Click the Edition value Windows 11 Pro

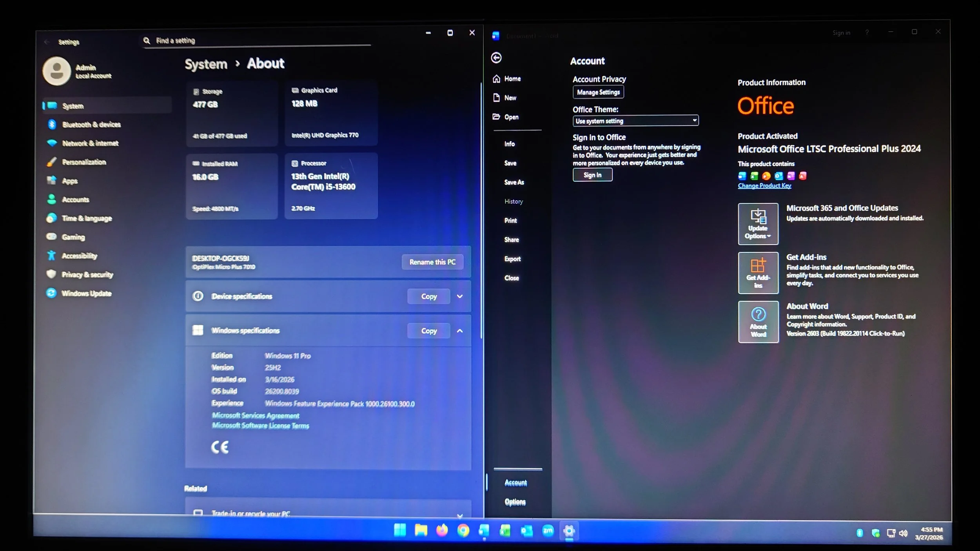click(288, 356)
